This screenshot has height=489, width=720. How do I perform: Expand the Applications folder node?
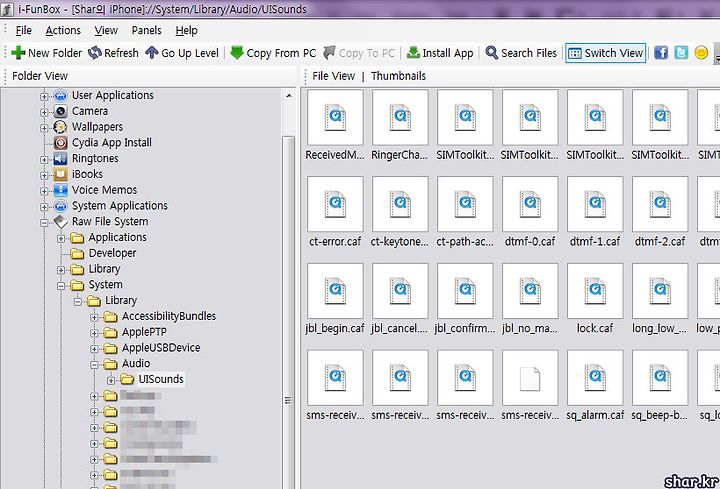click(61, 238)
